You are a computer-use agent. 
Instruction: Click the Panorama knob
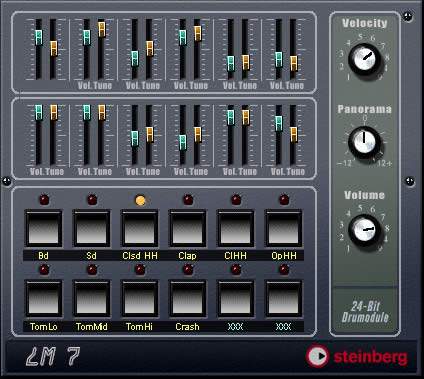coord(364,142)
